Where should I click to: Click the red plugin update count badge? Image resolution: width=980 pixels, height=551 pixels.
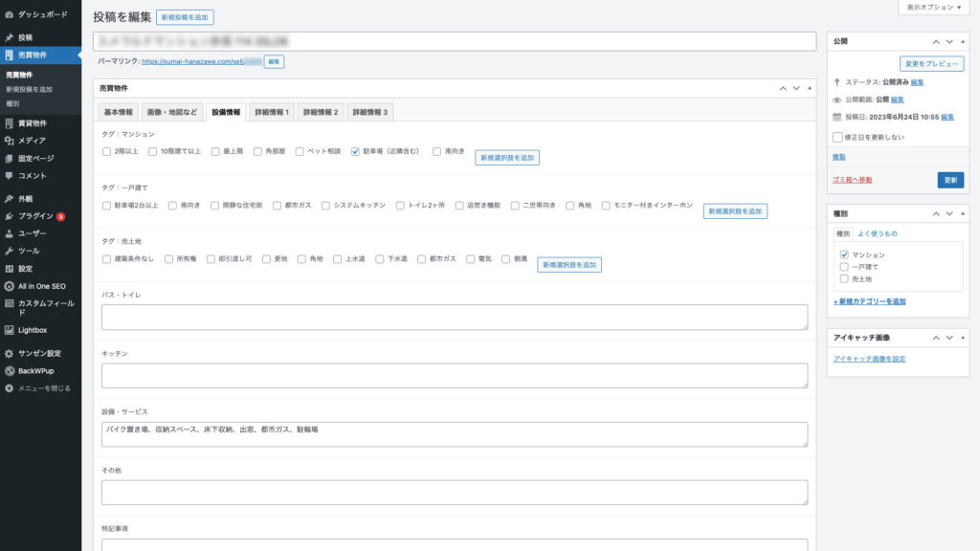[x=60, y=217]
